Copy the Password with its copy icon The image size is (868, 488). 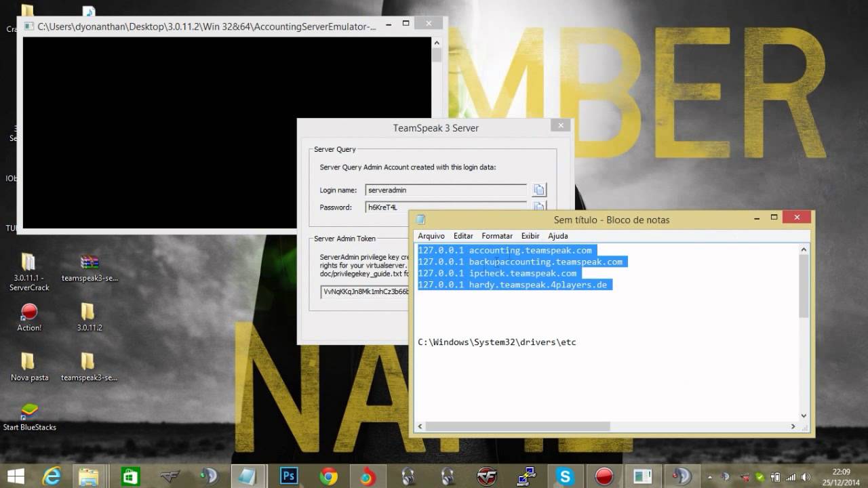click(539, 205)
